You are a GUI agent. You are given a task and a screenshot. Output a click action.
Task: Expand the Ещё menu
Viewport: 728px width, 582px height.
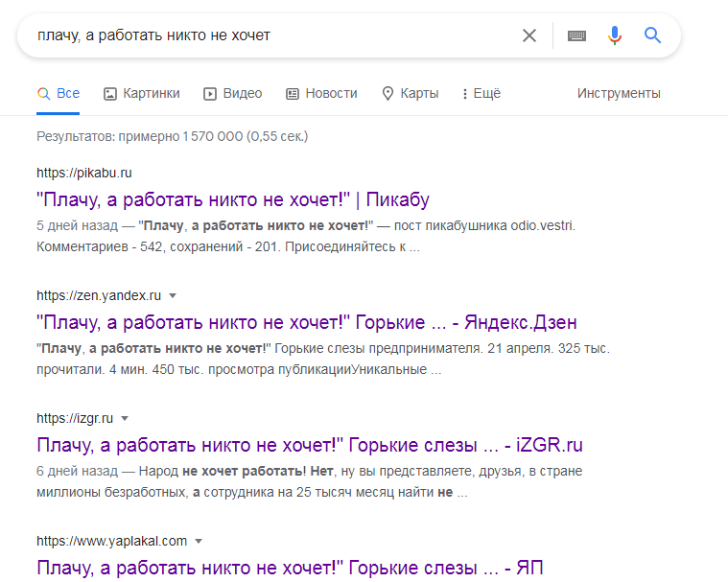coord(481,93)
